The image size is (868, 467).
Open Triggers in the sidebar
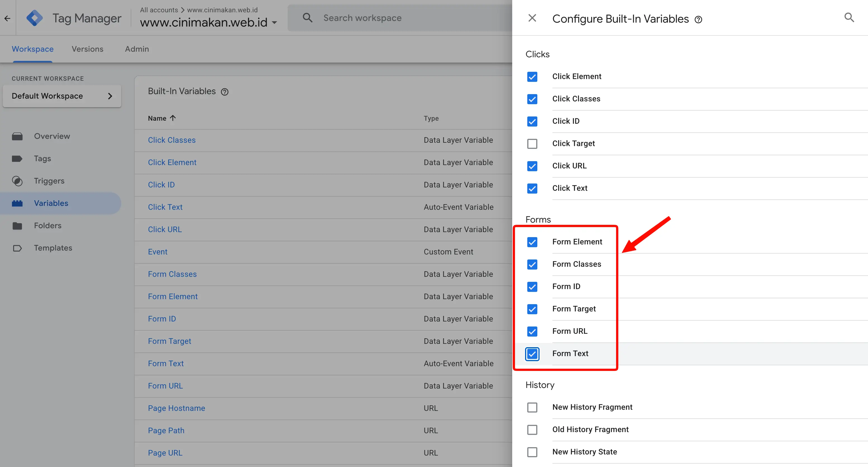click(x=49, y=181)
